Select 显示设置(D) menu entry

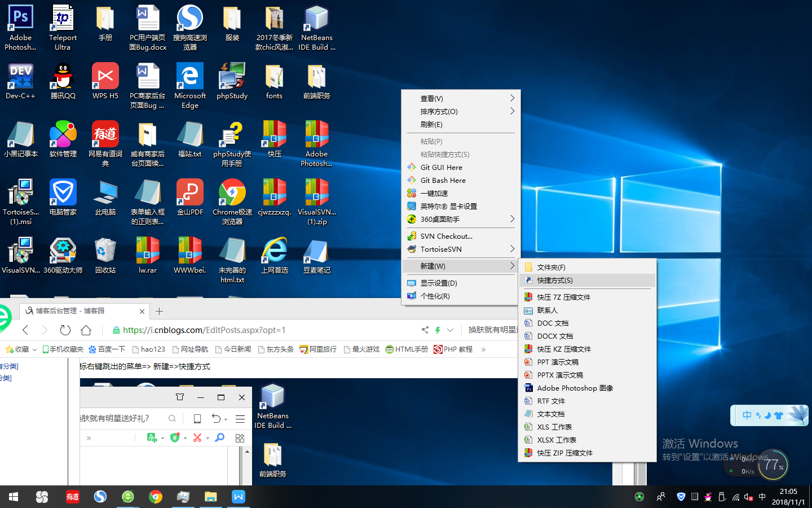coord(461,283)
